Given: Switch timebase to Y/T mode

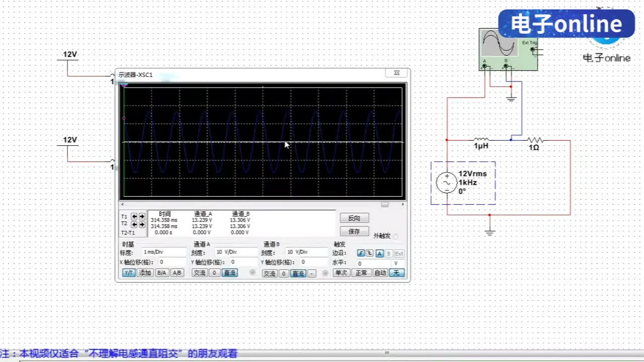Looking at the screenshot, I should click(x=129, y=273).
